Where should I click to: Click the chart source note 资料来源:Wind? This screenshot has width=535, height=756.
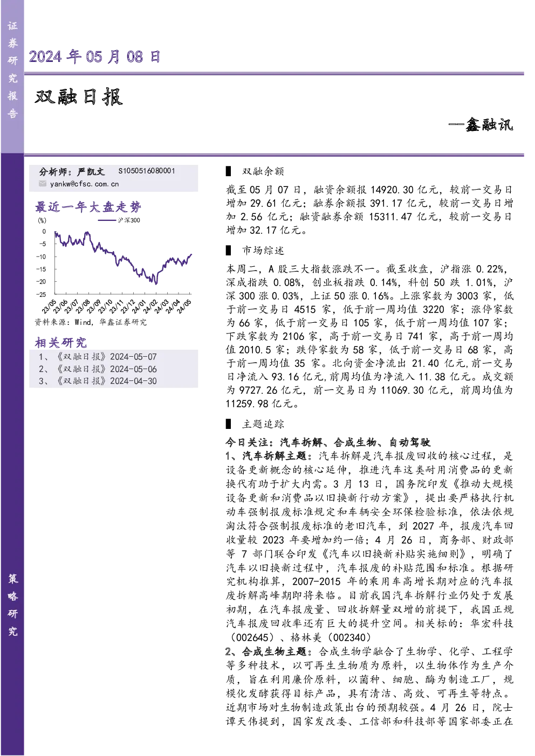(91, 322)
